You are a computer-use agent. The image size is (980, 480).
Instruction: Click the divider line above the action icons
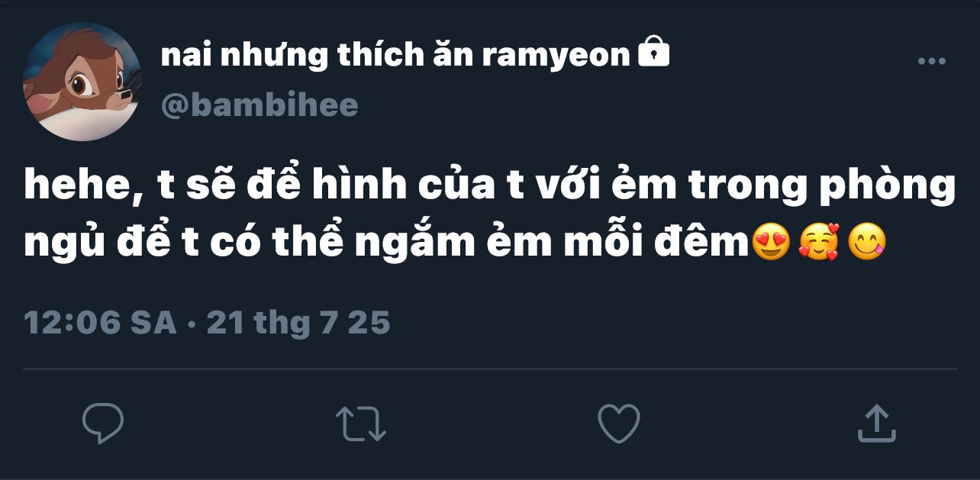click(x=489, y=369)
